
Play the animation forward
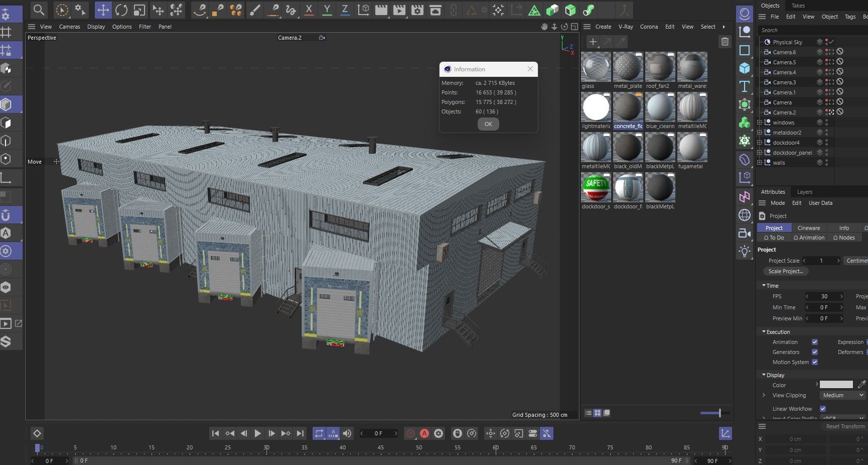[257, 433]
